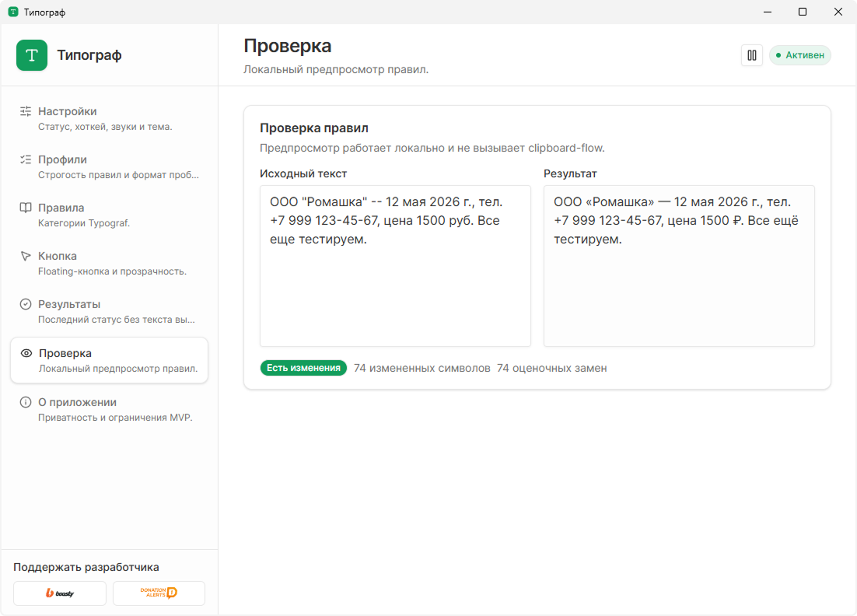Click the '74 оценочных замен' text

551,369
